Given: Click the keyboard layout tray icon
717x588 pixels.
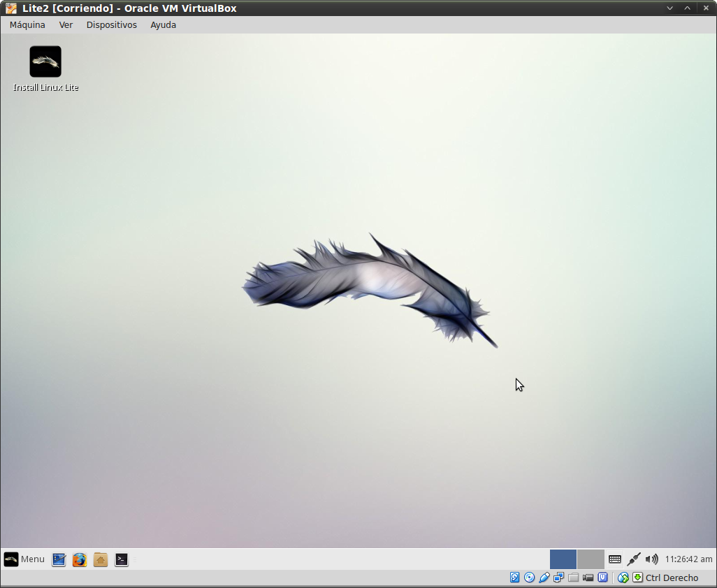Looking at the screenshot, I should (x=615, y=559).
